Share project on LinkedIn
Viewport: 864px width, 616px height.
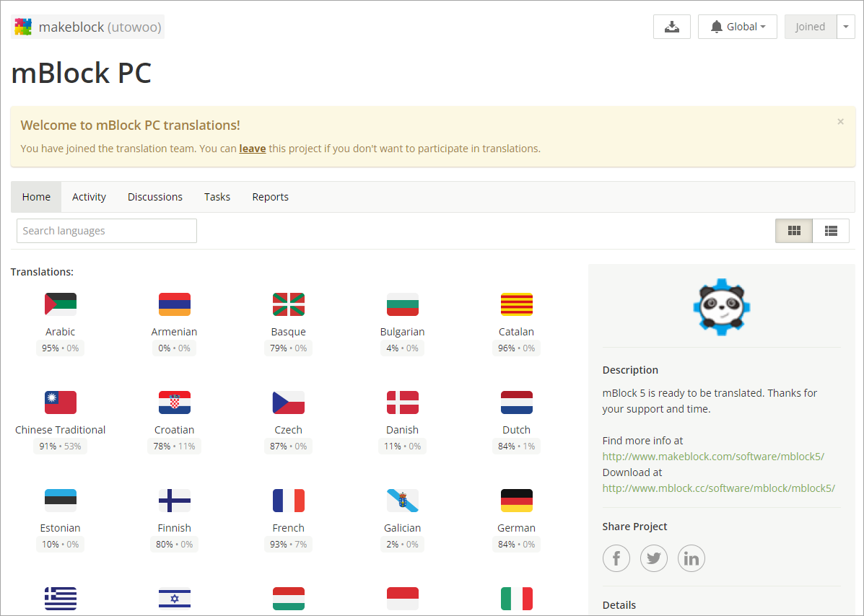691,558
